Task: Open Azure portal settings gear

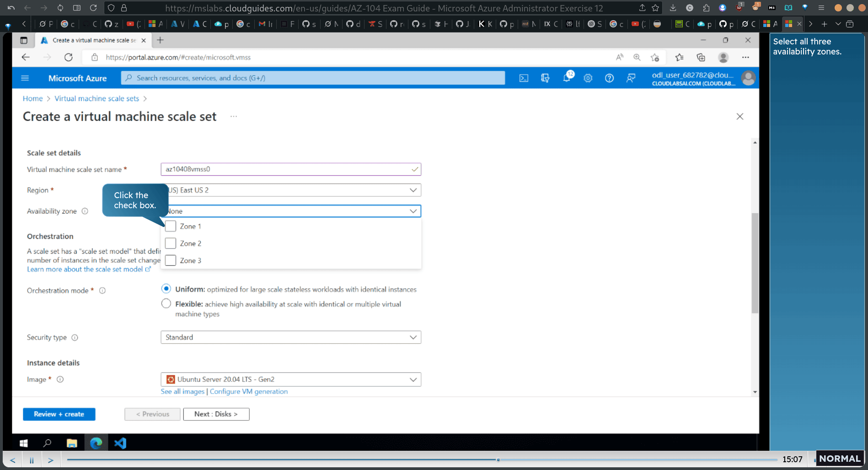Action: [x=588, y=78]
